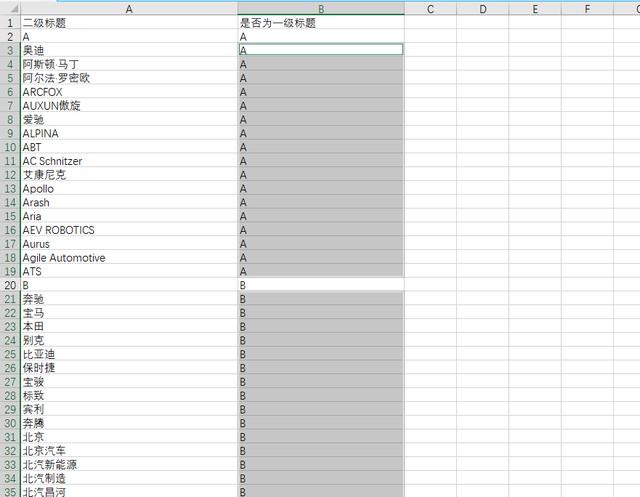Select row 20 header
Viewport: 640px width, 497px height.
(x=10, y=285)
